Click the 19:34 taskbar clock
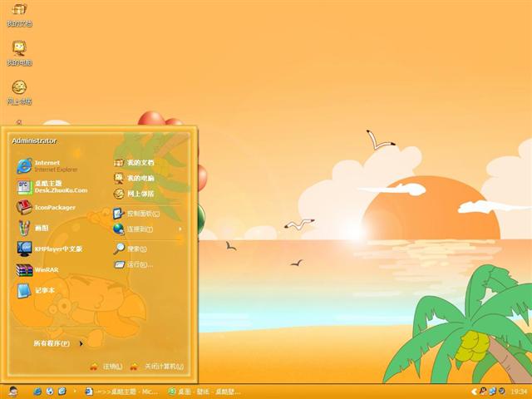The width and height of the screenshot is (532, 399). [519, 392]
